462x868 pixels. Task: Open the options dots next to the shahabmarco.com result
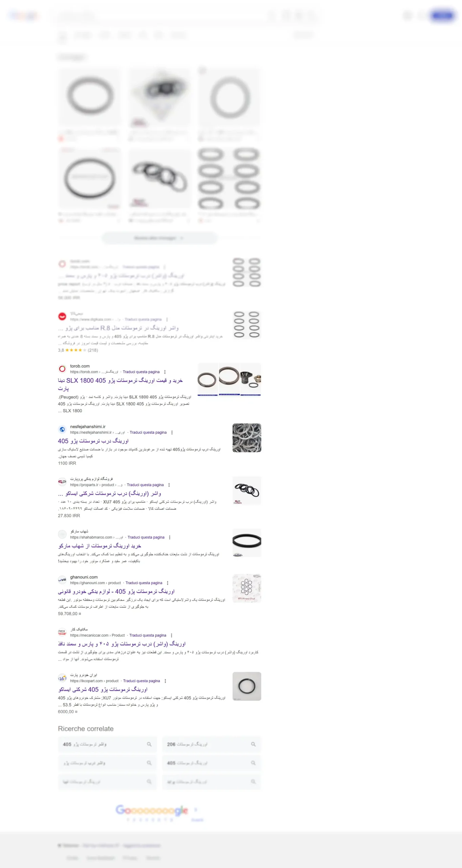pos(170,537)
